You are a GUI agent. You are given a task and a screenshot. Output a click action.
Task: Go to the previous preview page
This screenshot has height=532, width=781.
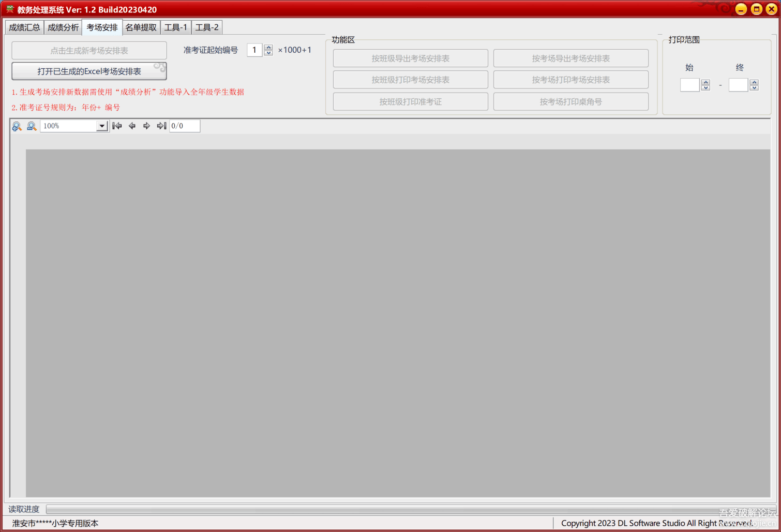tap(132, 126)
